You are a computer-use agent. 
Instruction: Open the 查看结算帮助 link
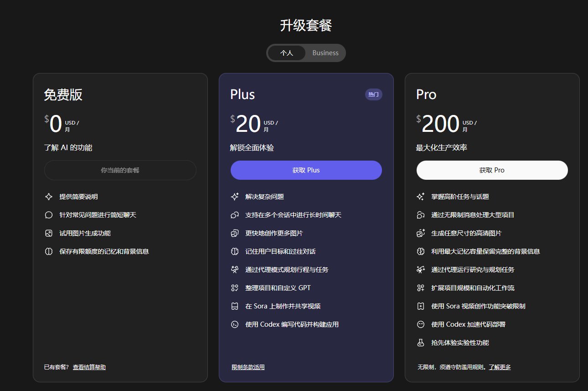89,367
